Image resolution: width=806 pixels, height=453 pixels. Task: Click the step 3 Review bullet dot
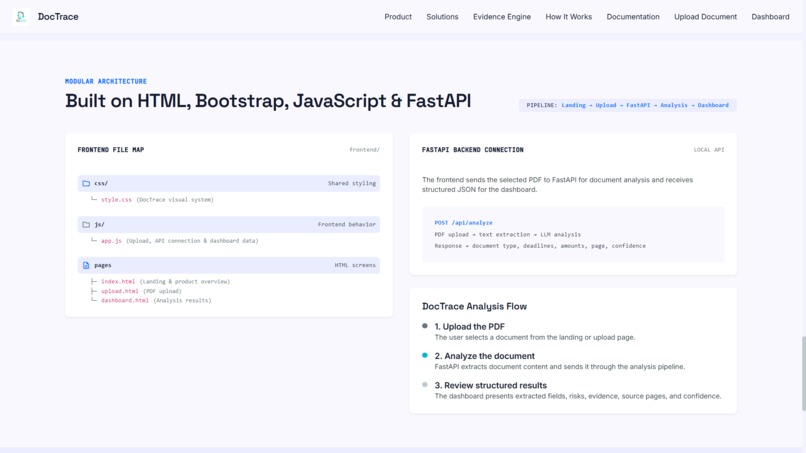(x=425, y=385)
